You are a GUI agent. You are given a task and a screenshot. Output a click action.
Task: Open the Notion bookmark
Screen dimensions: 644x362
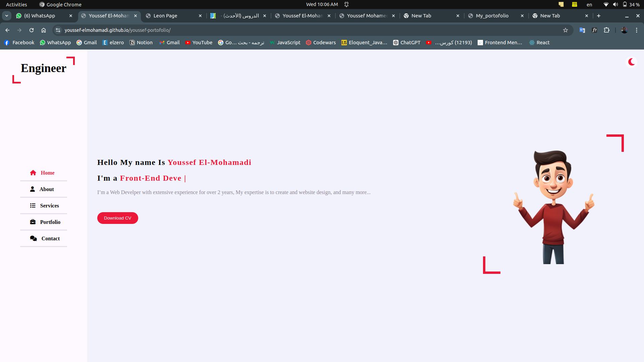141,43
